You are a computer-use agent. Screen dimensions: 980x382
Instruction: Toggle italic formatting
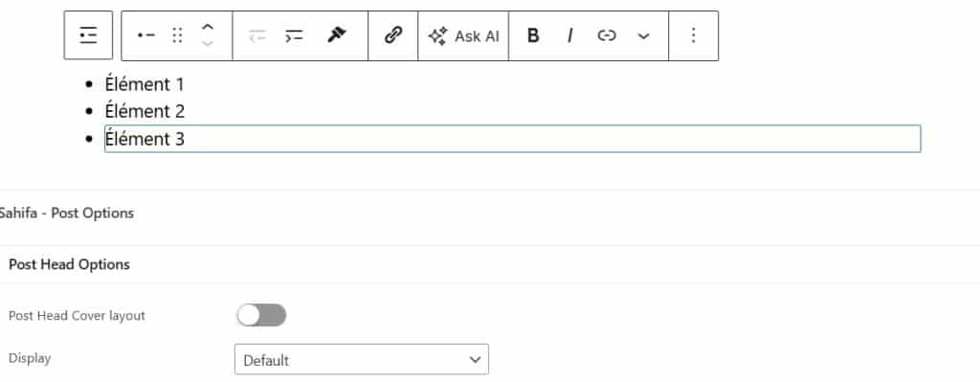pyautogui.click(x=570, y=35)
